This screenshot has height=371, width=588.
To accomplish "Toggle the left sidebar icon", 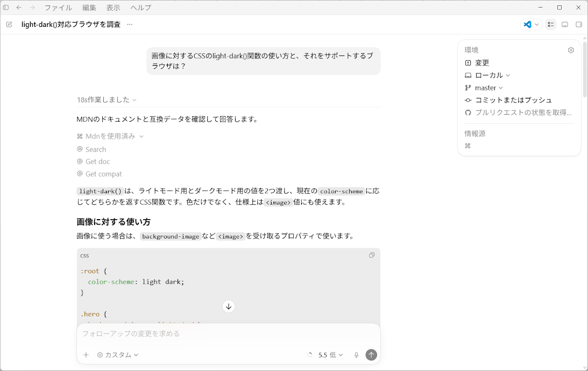I will click(x=5, y=8).
